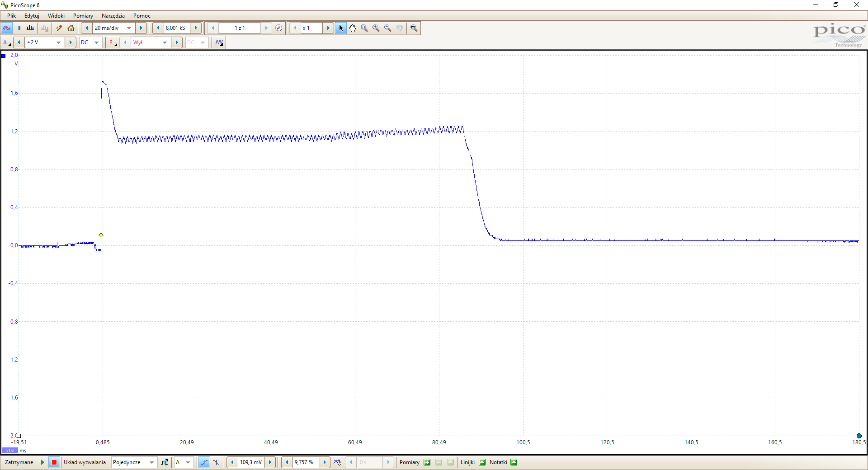Click the 8,001 kS samples field
The image size is (868, 470).
(x=177, y=28)
